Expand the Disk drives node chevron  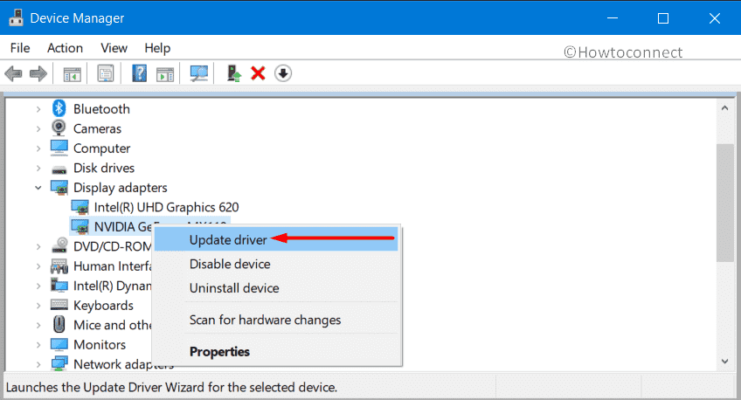(x=38, y=168)
